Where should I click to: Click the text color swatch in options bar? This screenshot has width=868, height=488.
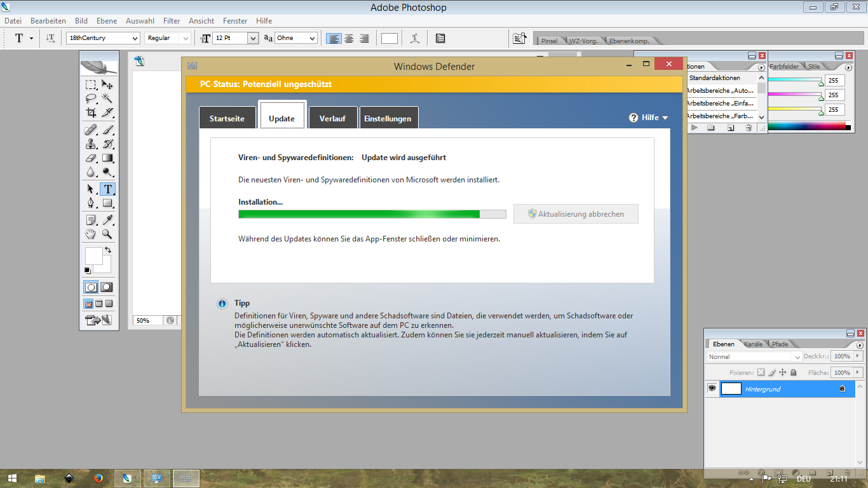pyautogui.click(x=390, y=38)
